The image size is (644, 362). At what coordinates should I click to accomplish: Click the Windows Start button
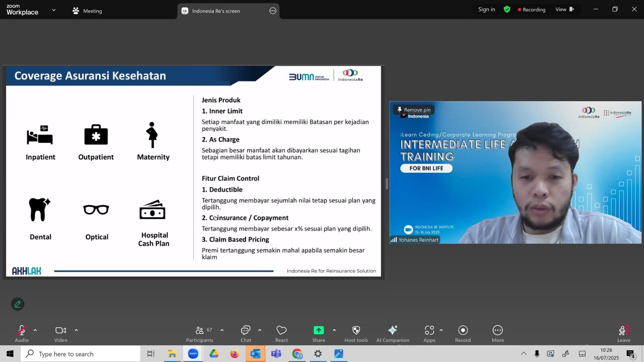[10, 354]
